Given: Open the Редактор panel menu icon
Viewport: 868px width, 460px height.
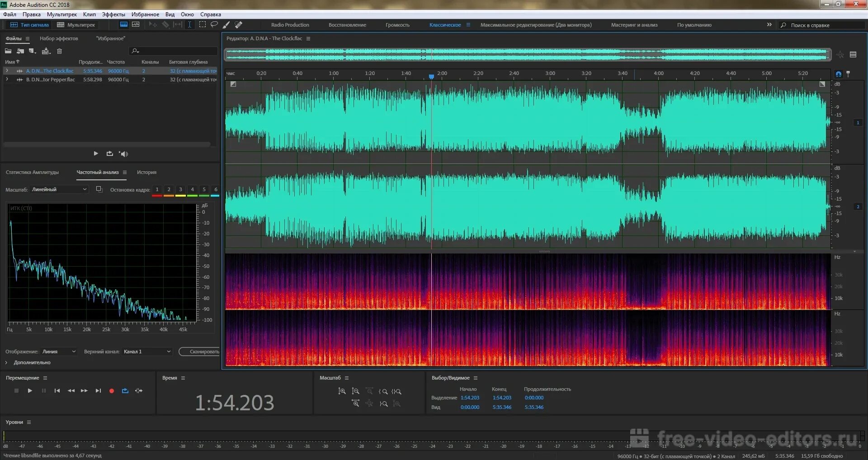Looking at the screenshot, I should 308,38.
